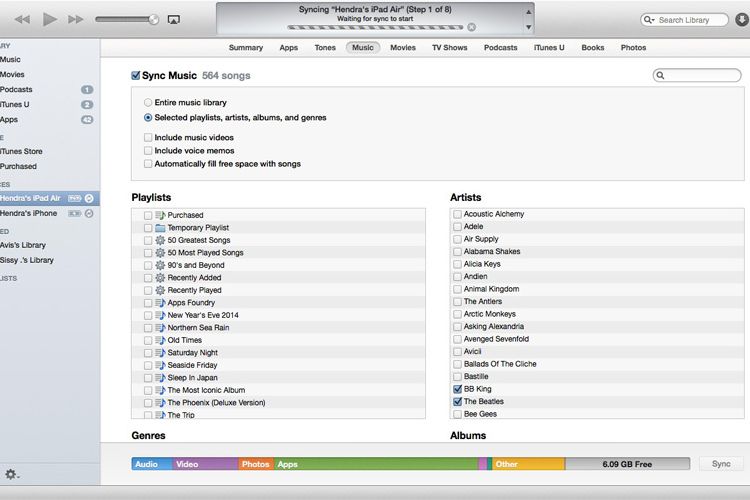Switch to the Apps tab

[x=288, y=47]
